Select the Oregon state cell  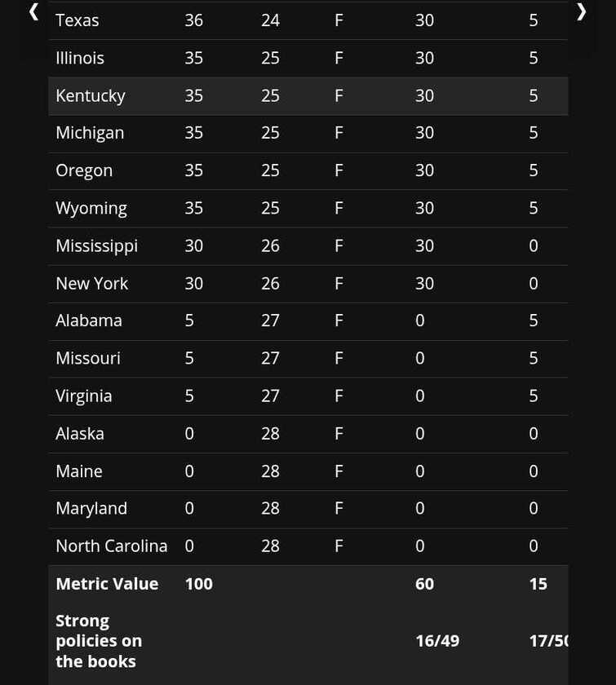point(84,170)
